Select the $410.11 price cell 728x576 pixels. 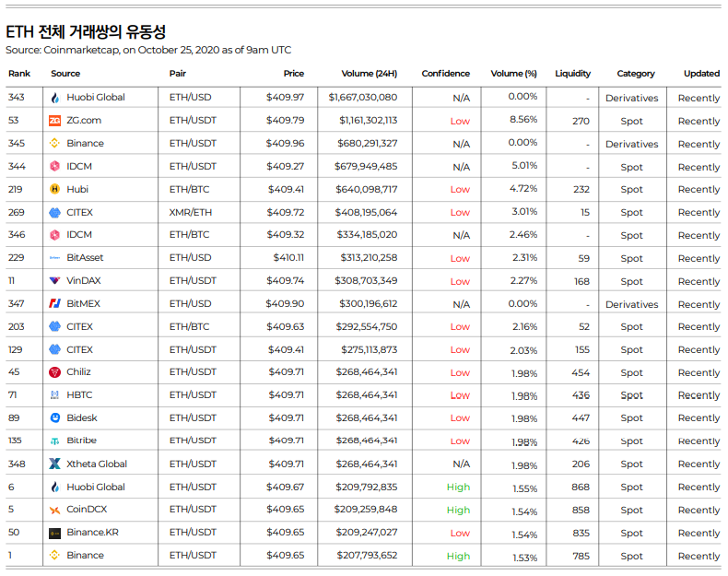288,258
